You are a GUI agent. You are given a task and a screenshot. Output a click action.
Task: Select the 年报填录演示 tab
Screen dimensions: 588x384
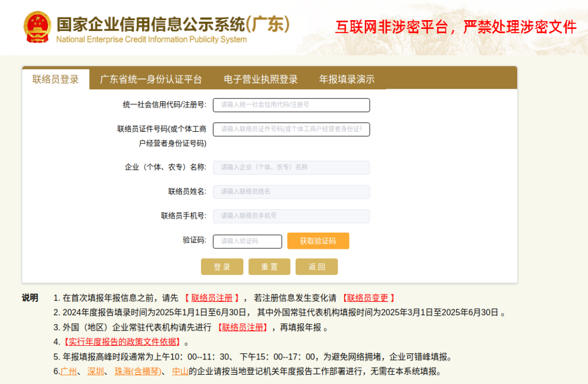tap(345, 78)
